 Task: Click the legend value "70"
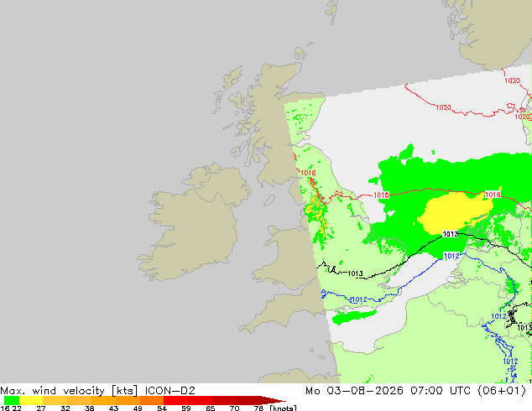click(234, 408)
